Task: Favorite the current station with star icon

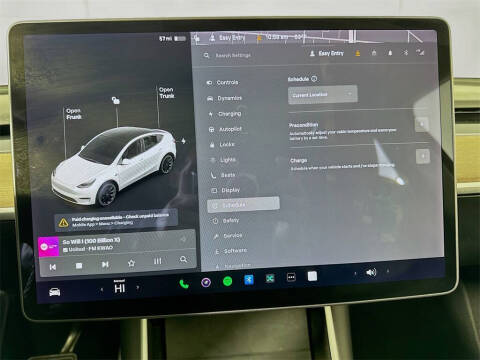Action: (x=131, y=263)
